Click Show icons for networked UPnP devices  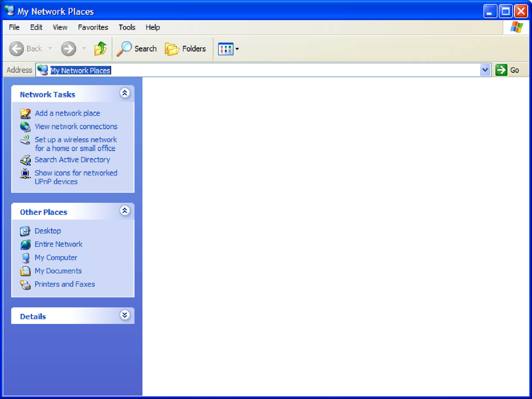(x=76, y=177)
